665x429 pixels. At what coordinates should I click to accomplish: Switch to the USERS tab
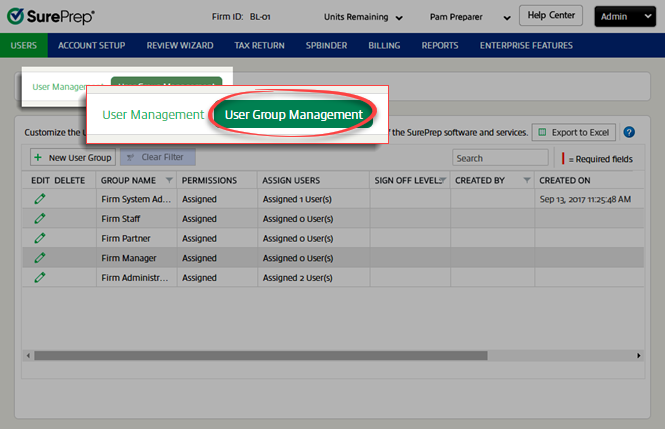[24, 45]
